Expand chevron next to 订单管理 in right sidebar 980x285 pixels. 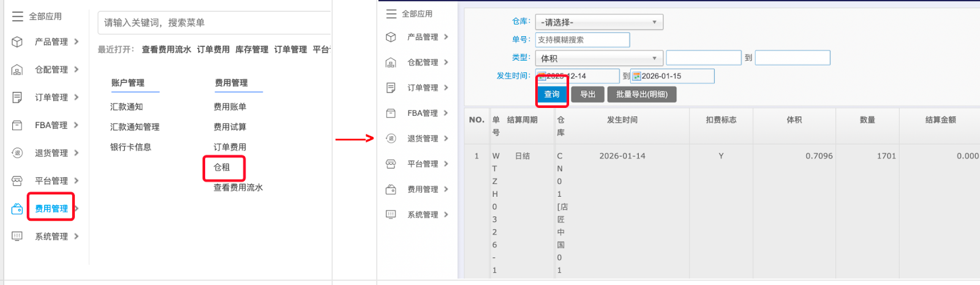click(446, 88)
